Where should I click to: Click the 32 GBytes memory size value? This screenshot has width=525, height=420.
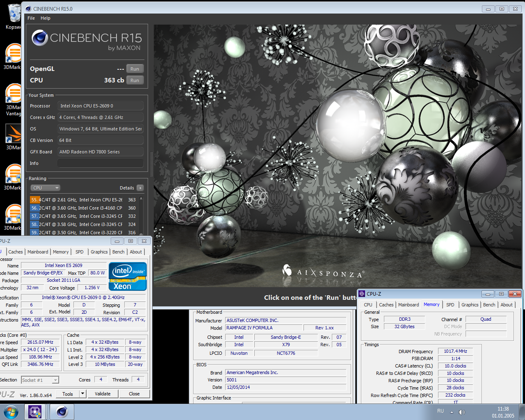404,326
